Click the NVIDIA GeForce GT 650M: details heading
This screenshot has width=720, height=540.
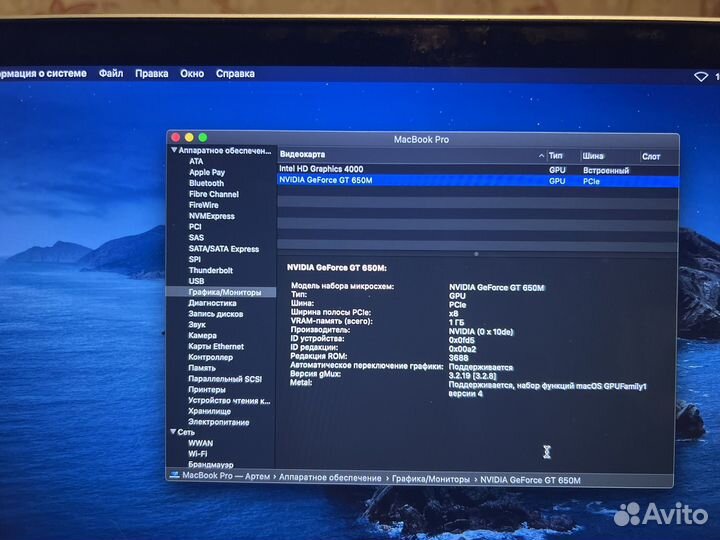(x=337, y=267)
